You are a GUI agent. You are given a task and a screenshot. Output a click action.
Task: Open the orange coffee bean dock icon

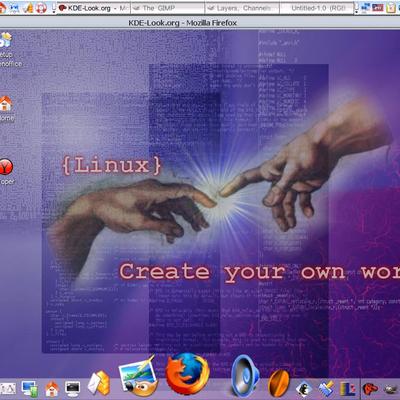click(279, 383)
